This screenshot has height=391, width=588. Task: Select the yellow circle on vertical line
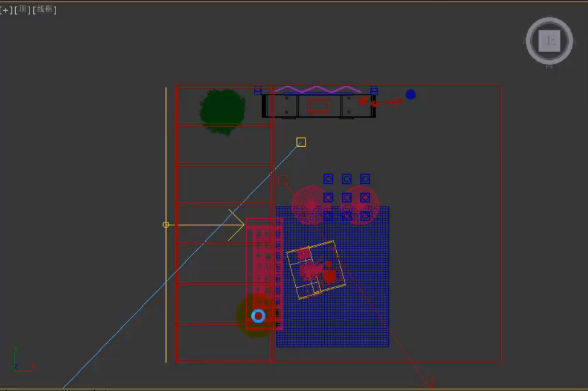click(166, 224)
